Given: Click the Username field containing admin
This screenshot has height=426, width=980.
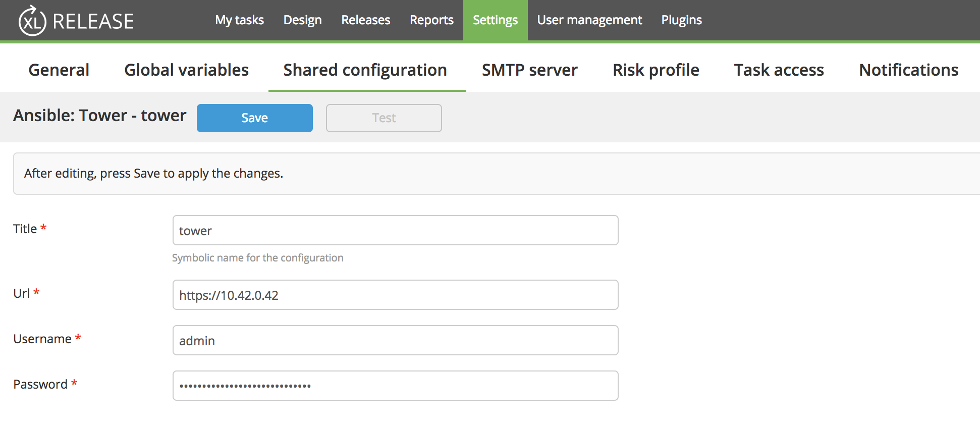Looking at the screenshot, I should tap(395, 340).
